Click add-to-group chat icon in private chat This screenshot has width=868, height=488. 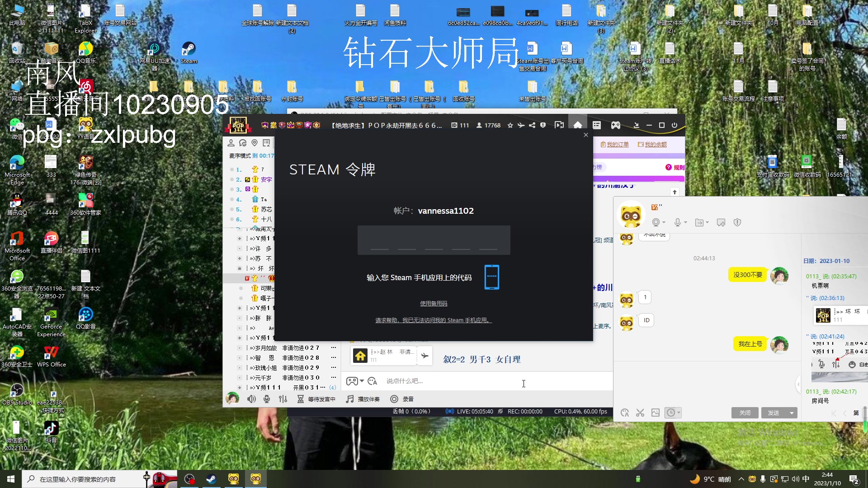pyautogui.click(x=721, y=222)
